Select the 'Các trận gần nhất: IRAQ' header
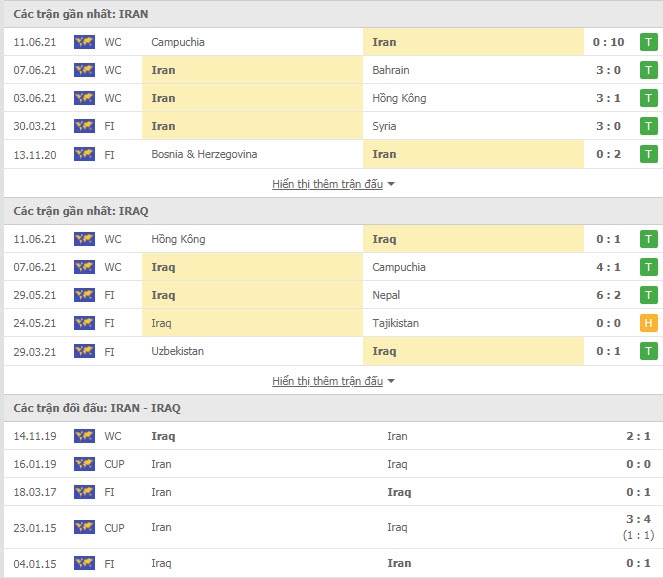 pyautogui.click(x=81, y=211)
